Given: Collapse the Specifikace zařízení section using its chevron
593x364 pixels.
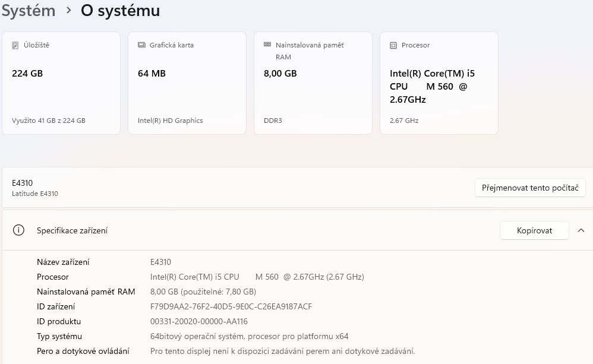Looking at the screenshot, I should [x=581, y=230].
